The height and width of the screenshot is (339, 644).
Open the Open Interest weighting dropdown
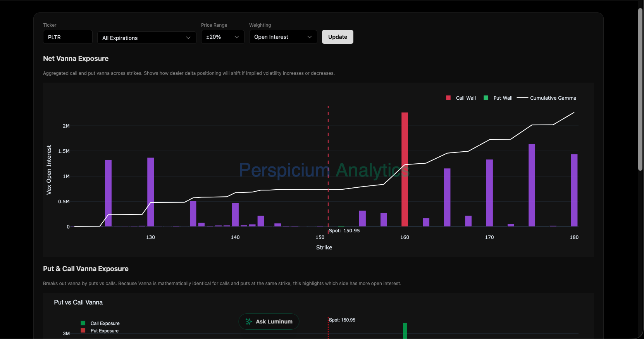click(283, 37)
